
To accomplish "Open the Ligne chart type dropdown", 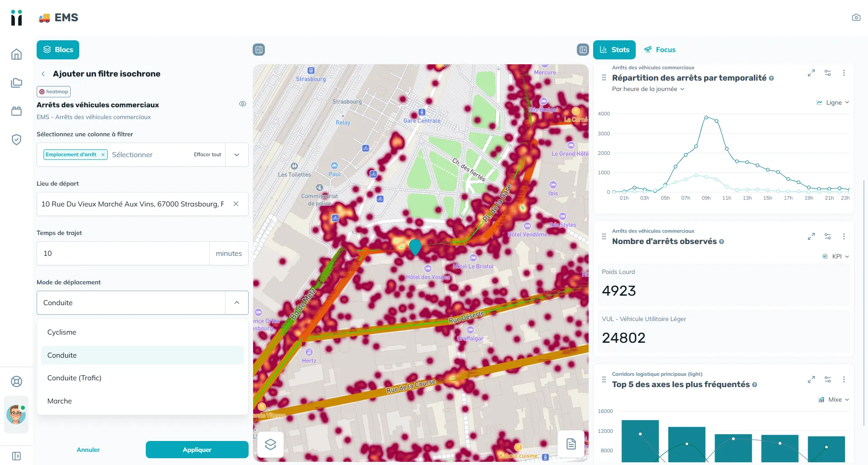I will (833, 103).
